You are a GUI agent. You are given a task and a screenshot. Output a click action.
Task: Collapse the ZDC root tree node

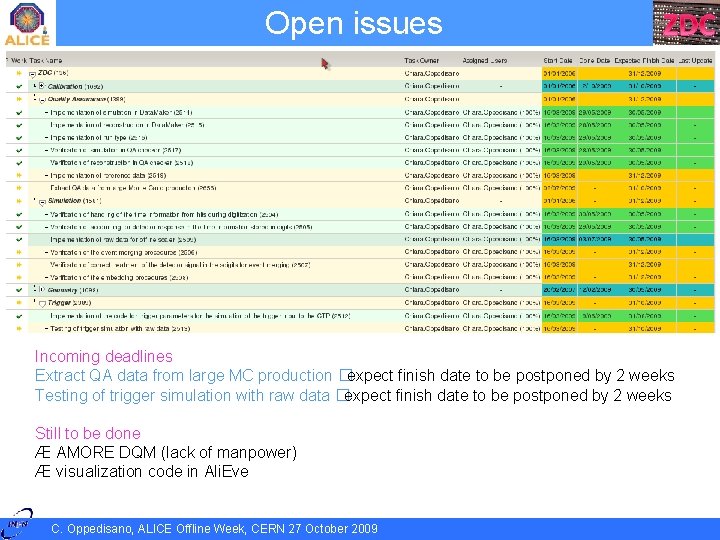[x=32, y=74]
